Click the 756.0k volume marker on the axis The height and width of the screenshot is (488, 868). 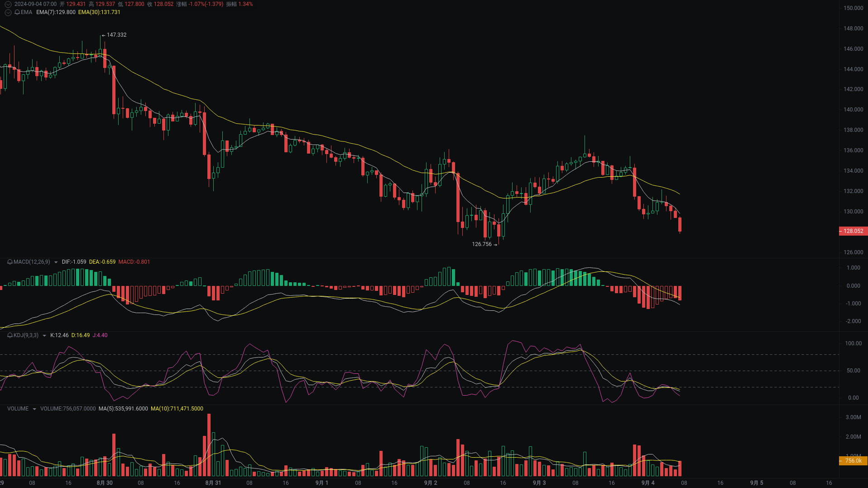click(x=853, y=460)
